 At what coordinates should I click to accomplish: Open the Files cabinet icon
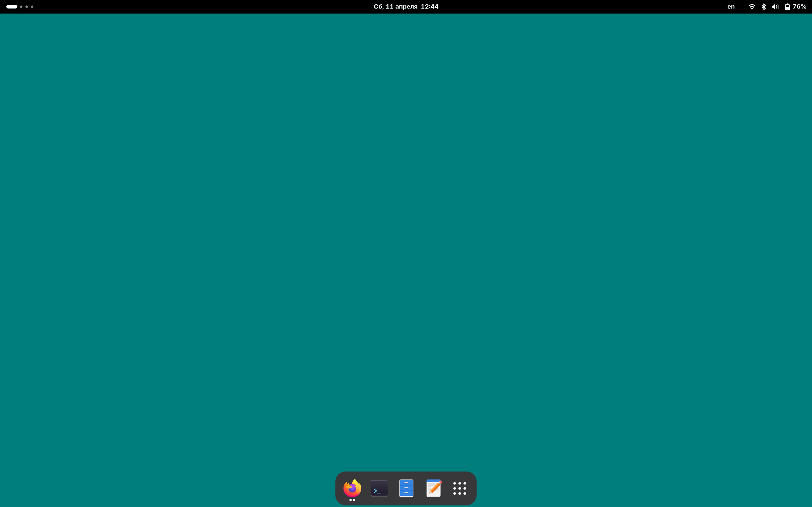click(406, 488)
